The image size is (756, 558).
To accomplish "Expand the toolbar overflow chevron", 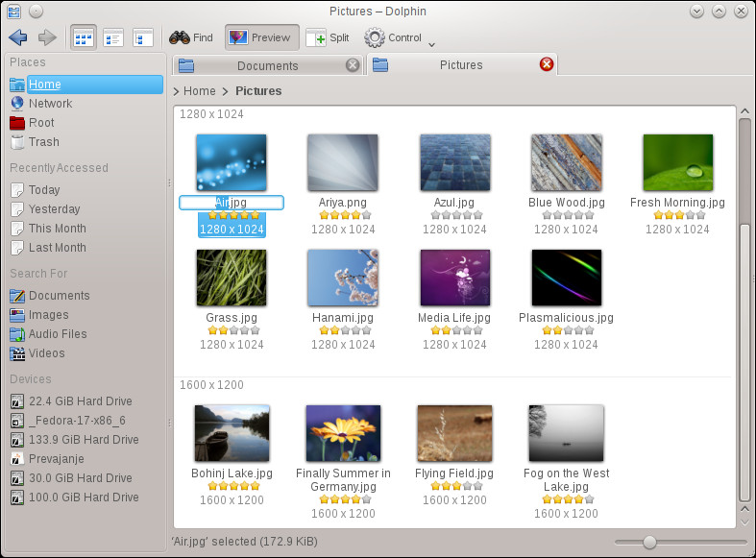I will pos(432,45).
